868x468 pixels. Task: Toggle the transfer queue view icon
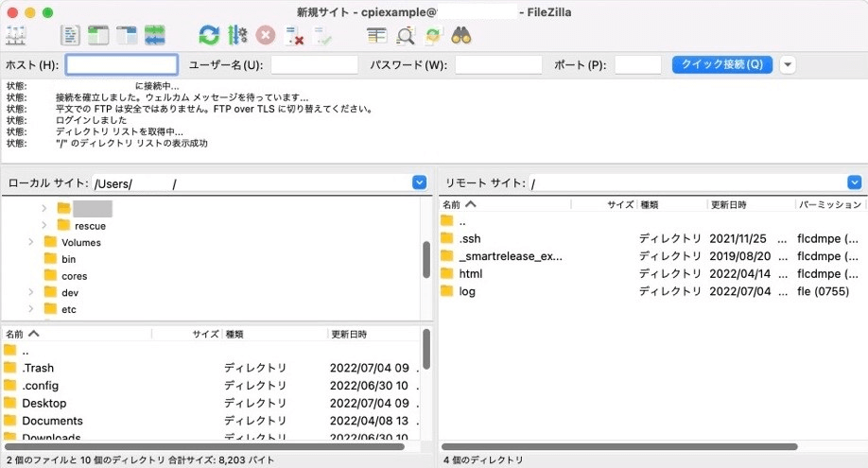click(x=154, y=36)
